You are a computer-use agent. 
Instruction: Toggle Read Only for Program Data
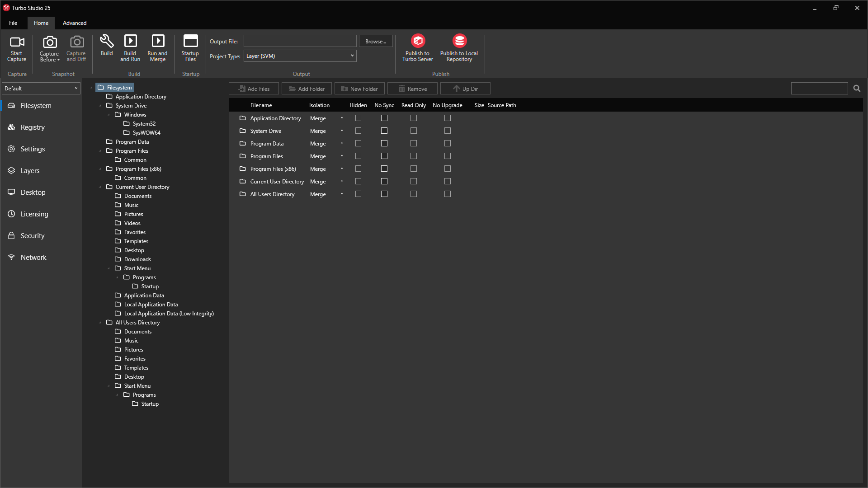pos(414,143)
